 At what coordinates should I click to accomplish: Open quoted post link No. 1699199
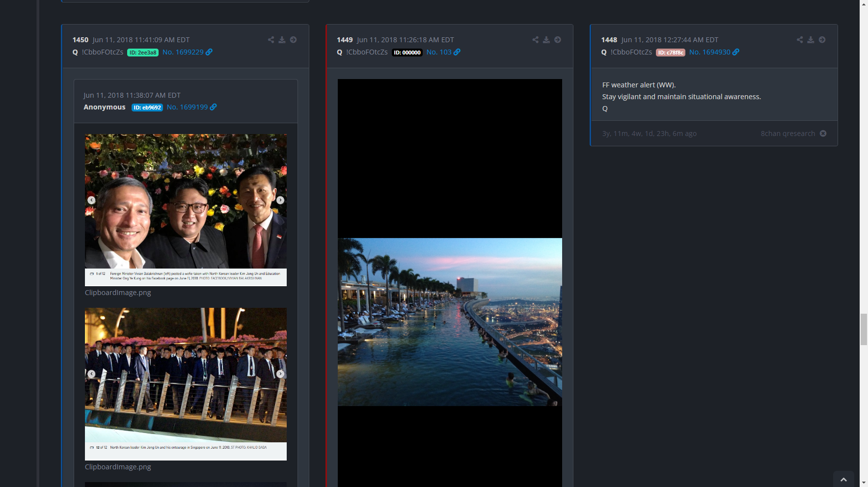(191, 107)
